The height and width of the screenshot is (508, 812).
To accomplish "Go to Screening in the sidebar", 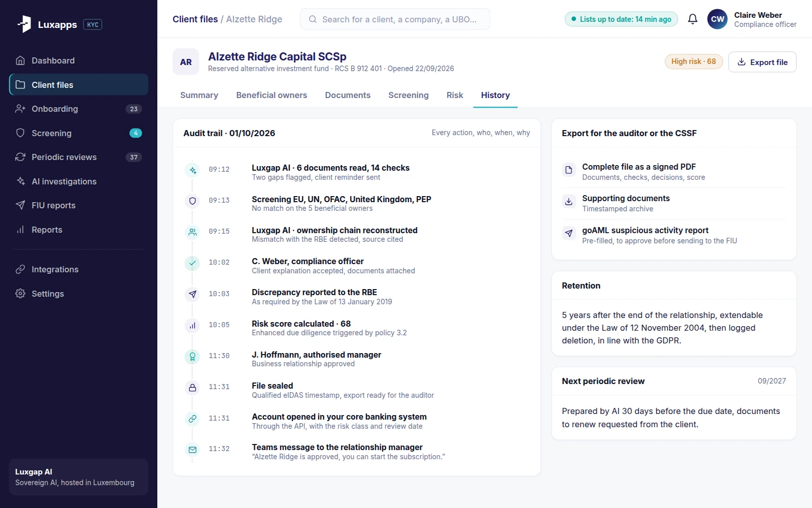I will (x=79, y=133).
